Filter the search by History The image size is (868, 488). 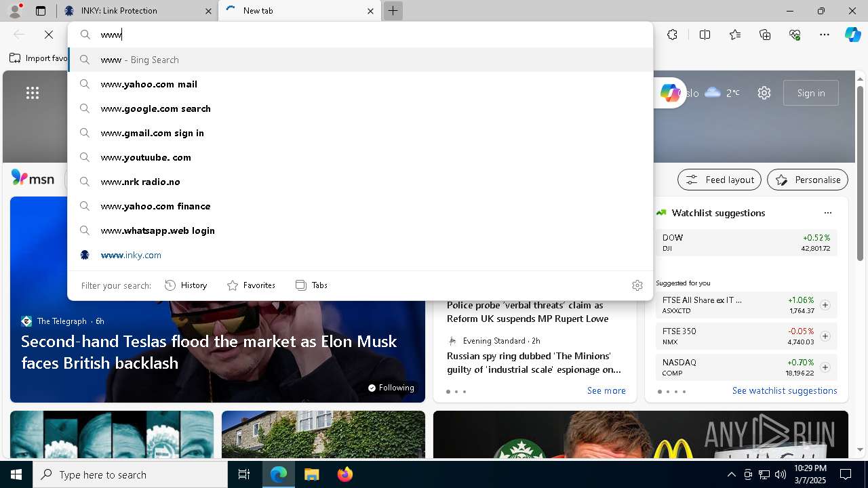[186, 285]
